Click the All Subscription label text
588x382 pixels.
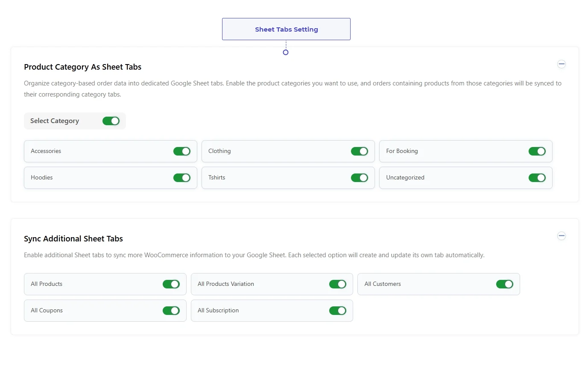tap(218, 311)
